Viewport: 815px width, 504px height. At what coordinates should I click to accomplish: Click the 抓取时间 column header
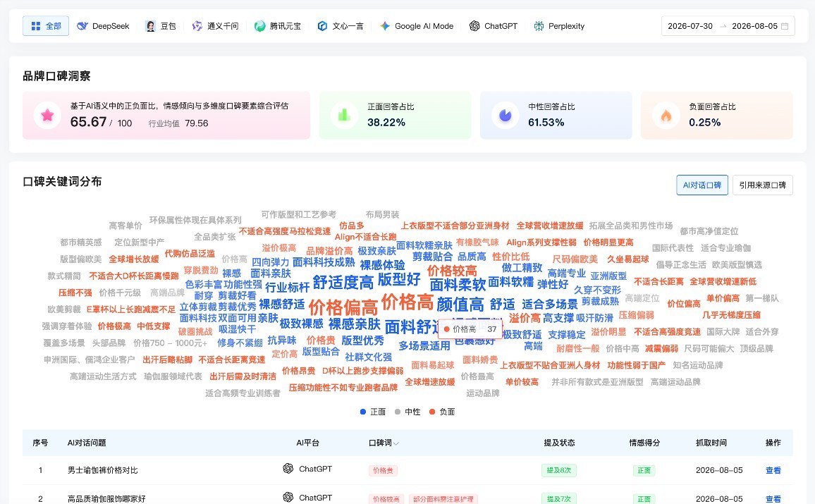pyautogui.click(x=711, y=443)
